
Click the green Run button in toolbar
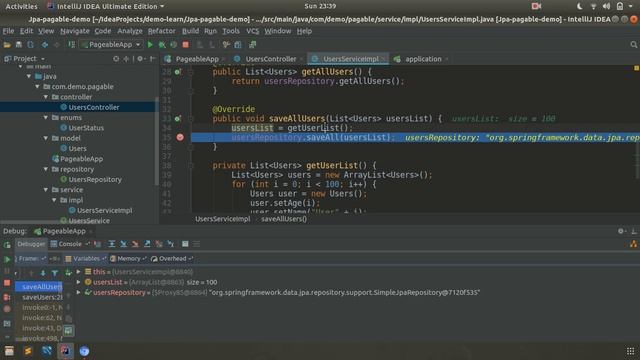150,44
